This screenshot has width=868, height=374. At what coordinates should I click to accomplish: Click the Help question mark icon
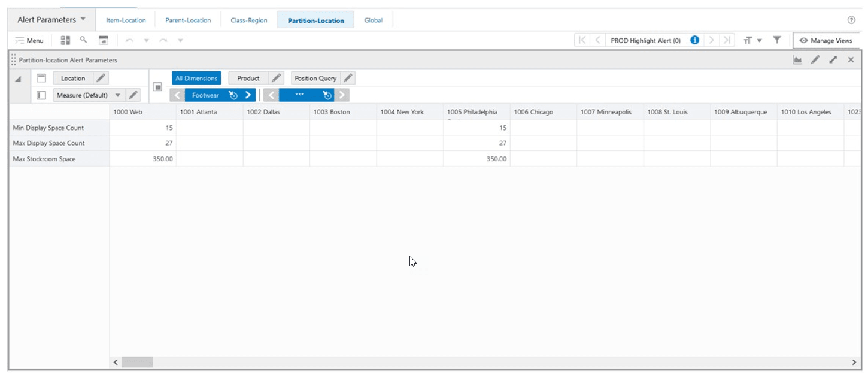[x=851, y=19]
